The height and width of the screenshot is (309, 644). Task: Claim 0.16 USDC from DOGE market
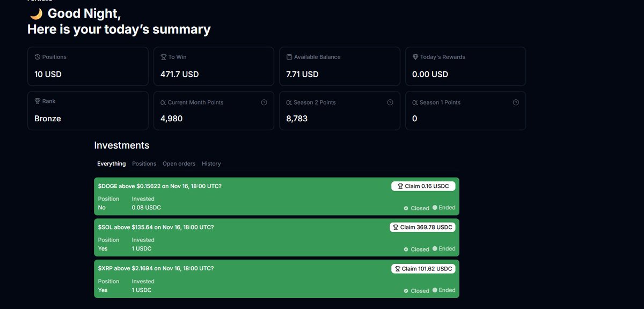(x=423, y=186)
